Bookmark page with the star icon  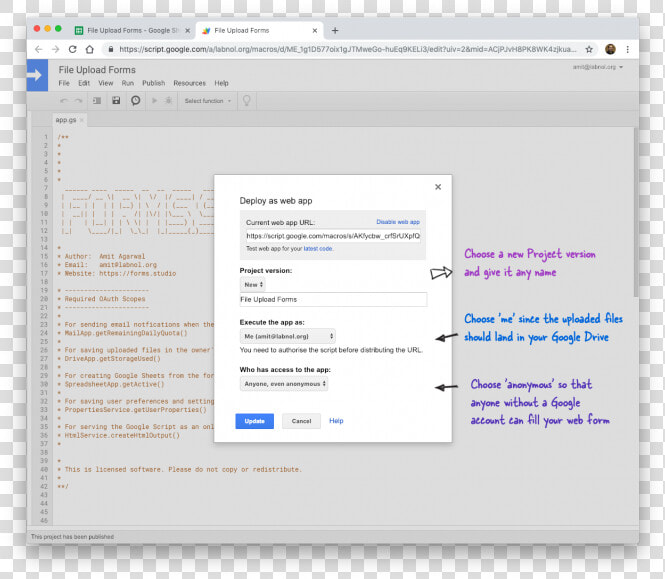[x=589, y=49]
